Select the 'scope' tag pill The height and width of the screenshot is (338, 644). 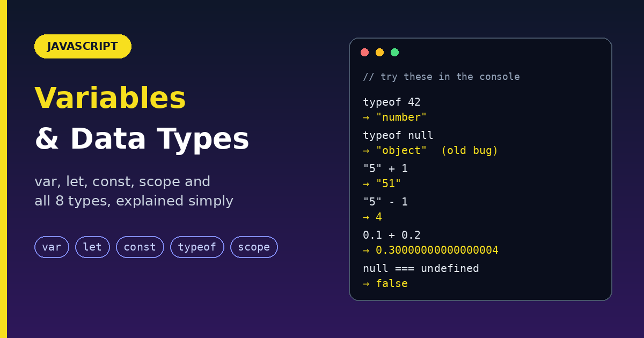coord(254,247)
